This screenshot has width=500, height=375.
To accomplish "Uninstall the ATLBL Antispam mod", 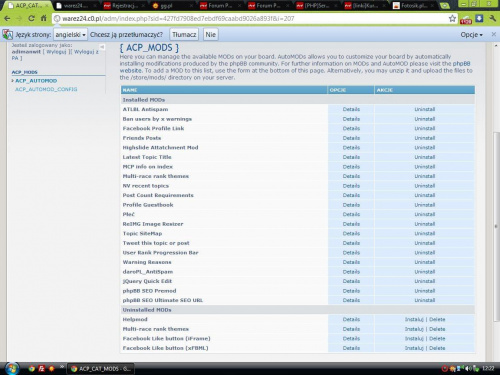I will pos(425,109).
